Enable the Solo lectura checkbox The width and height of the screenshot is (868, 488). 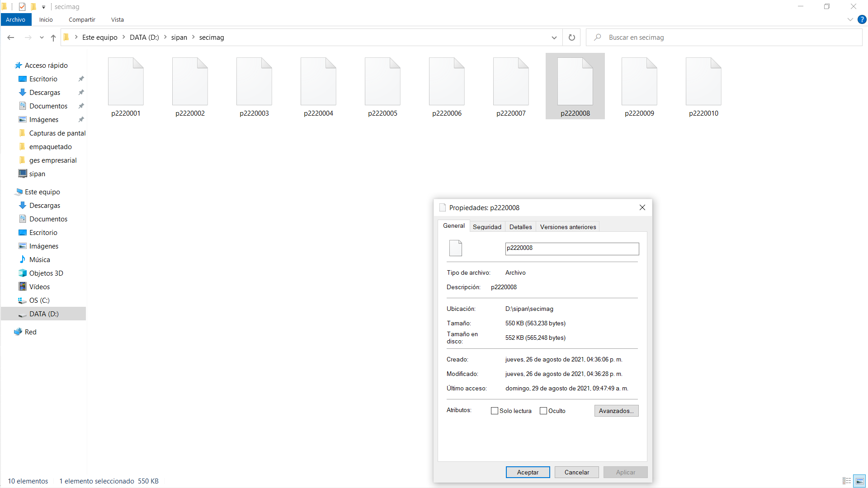(x=495, y=411)
